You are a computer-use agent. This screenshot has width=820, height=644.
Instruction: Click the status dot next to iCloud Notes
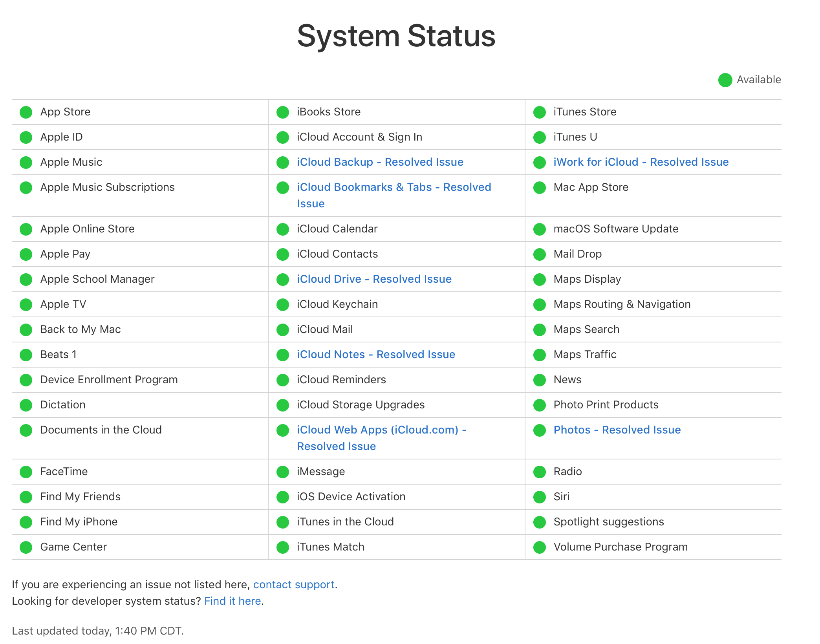(x=283, y=355)
